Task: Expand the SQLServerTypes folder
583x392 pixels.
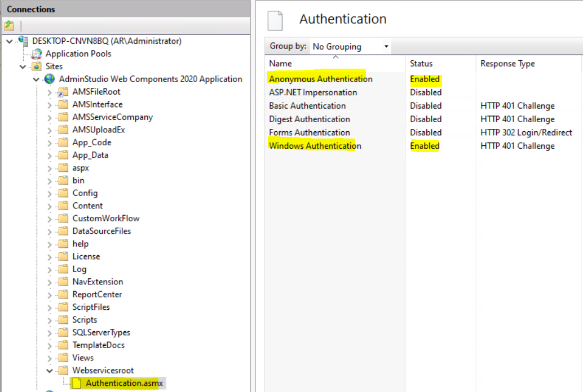Action: tap(50, 333)
